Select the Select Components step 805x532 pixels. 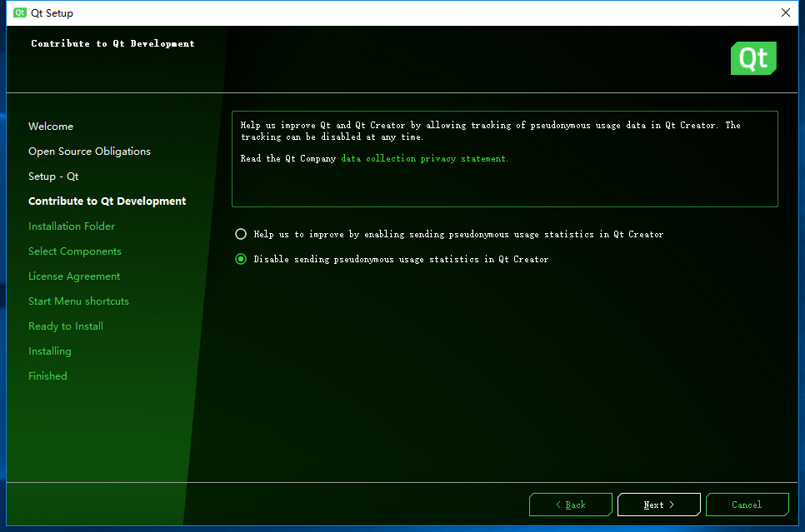tap(75, 251)
